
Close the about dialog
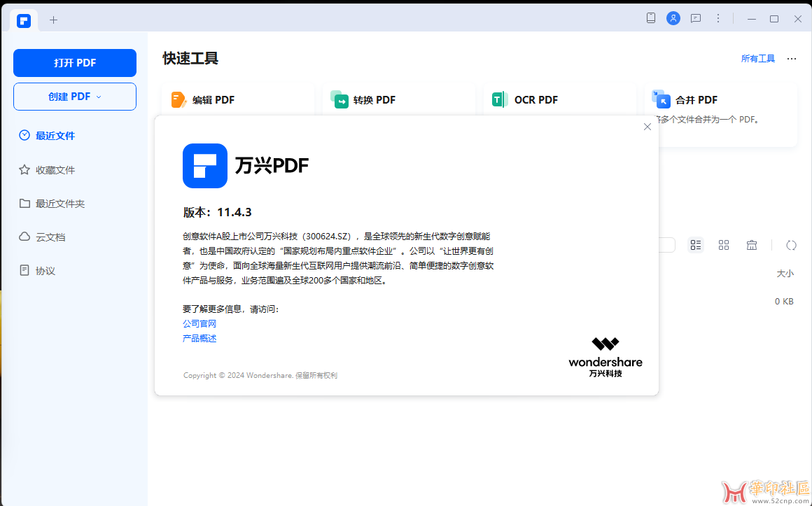tap(647, 127)
